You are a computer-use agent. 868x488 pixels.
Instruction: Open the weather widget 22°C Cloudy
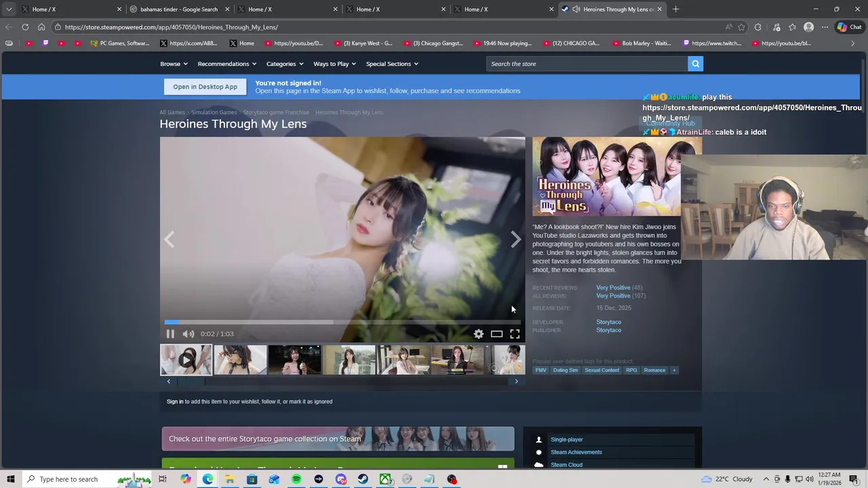pos(727,479)
